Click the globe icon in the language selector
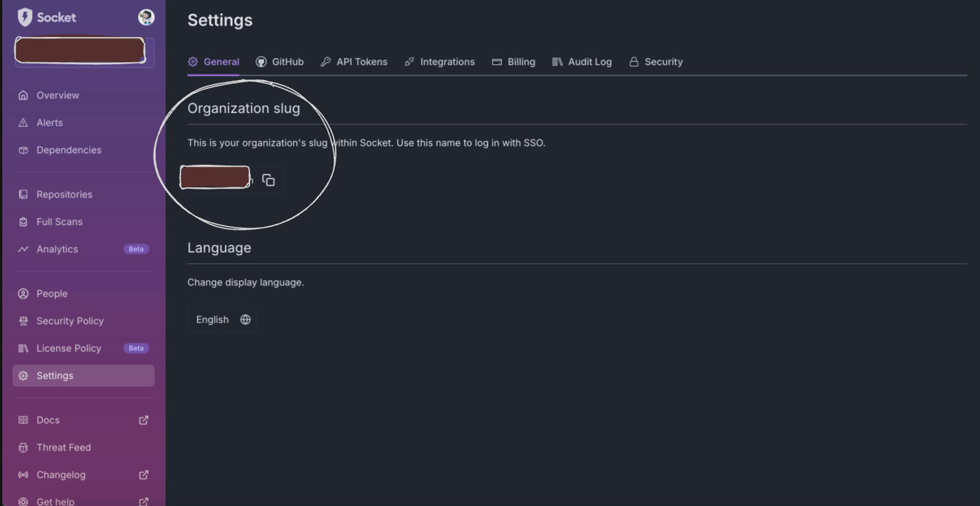 click(x=245, y=319)
